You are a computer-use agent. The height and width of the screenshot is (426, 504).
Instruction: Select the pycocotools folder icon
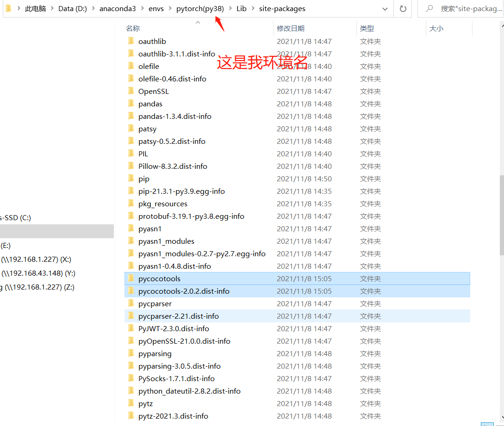pyautogui.click(x=131, y=278)
